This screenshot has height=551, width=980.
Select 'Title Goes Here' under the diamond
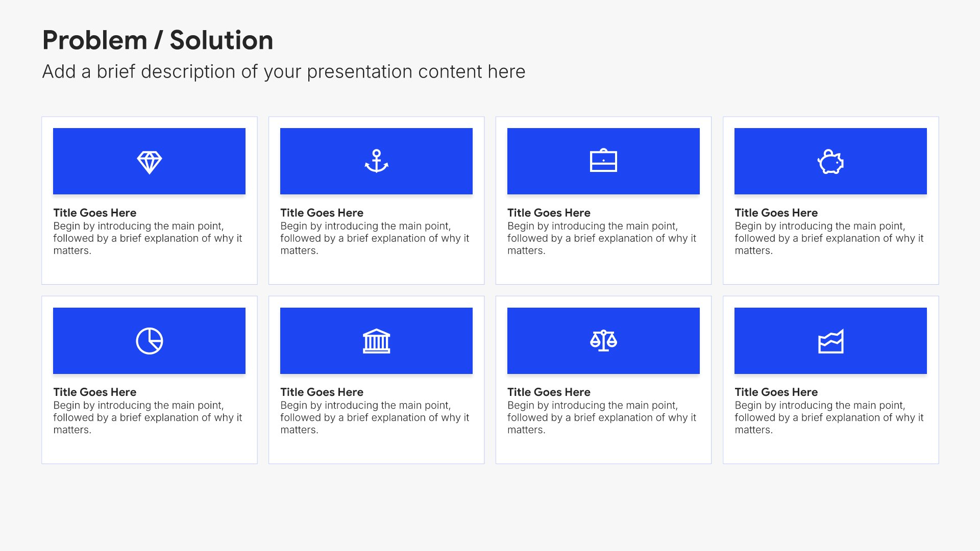coord(95,213)
